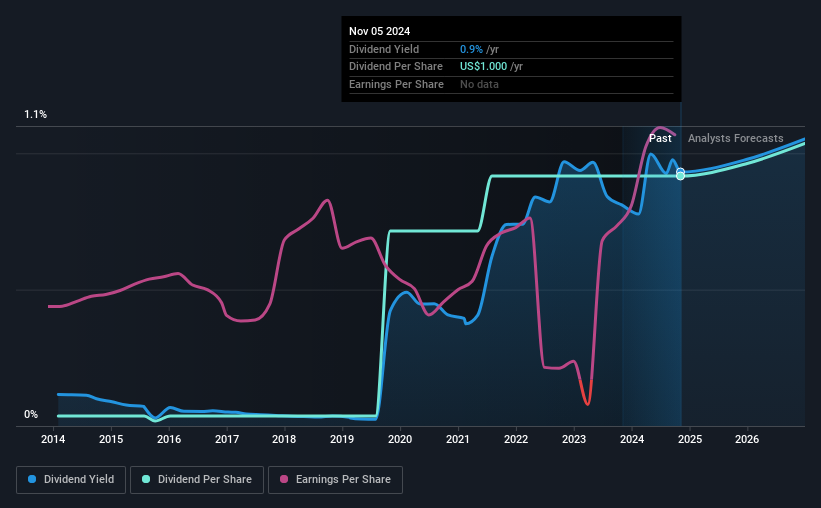Image resolution: width=821 pixels, height=508 pixels.
Task: Click the 2019 x-axis label
Action: (342, 439)
